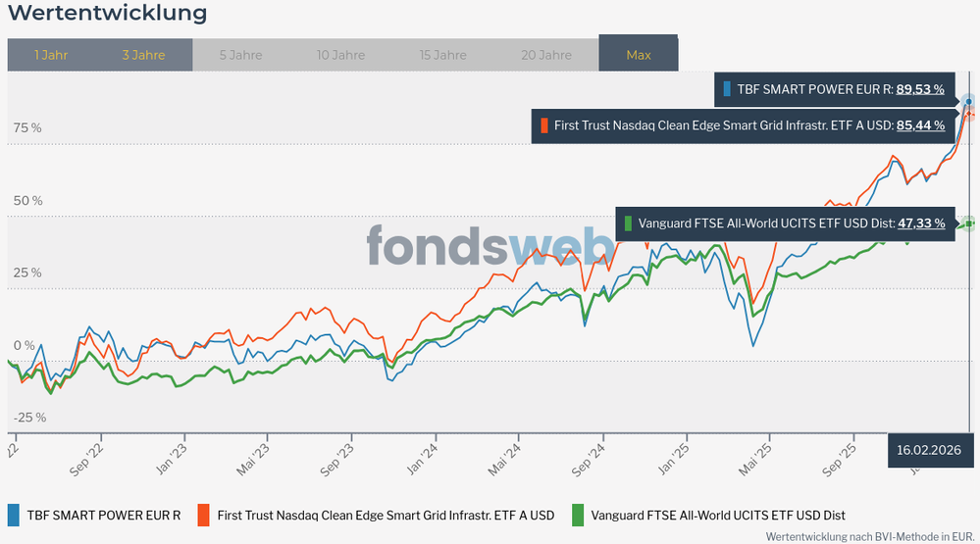The width and height of the screenshot is (980, 544).
Task: Click the Wertentwicklung heading
Action: pos(108,13)
